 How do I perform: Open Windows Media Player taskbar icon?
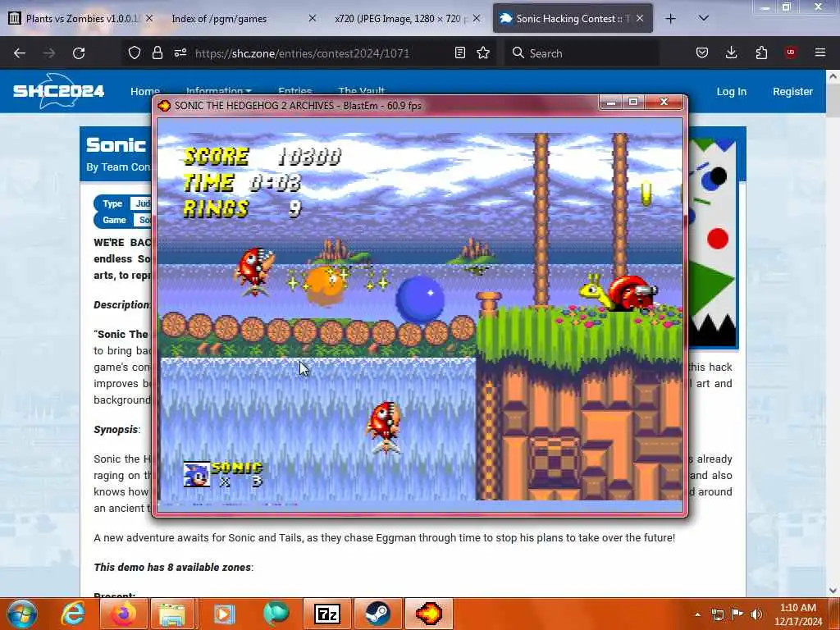223,614
